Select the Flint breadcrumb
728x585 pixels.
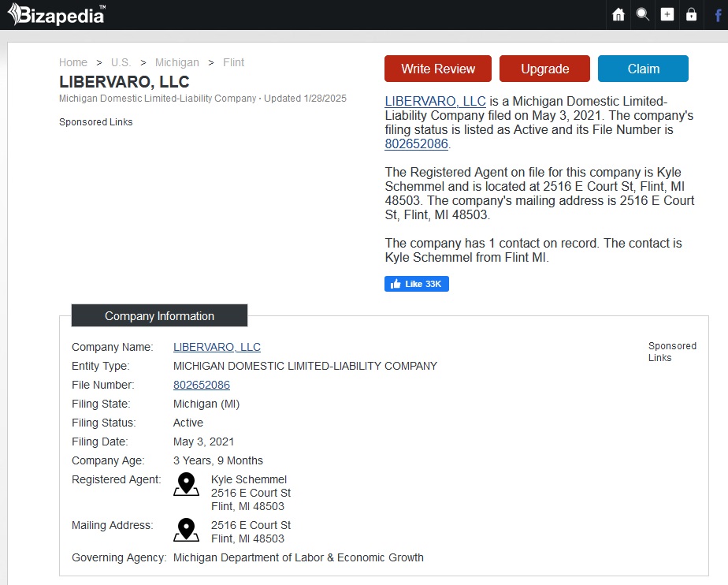233,62
